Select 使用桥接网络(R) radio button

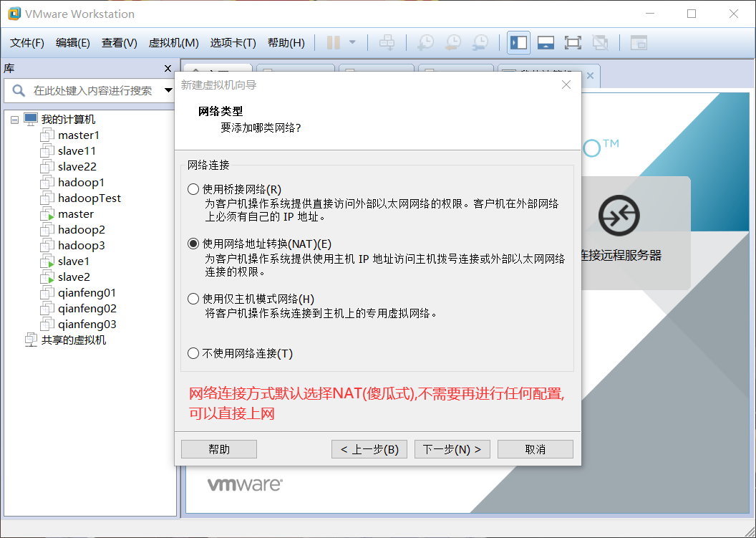point(193,189)
